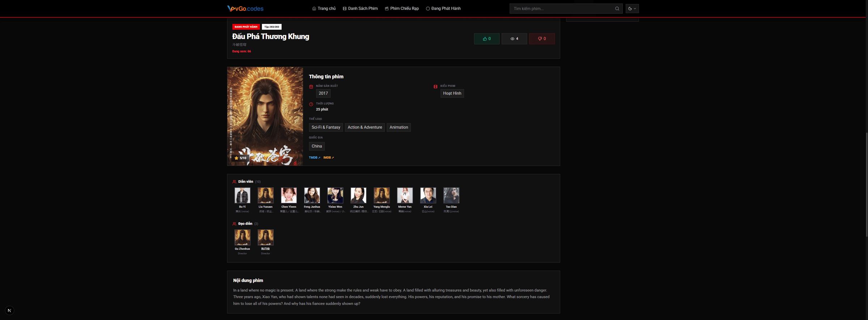
Task: Like the film with thumbs-up button
Action: tap(487, 39)
